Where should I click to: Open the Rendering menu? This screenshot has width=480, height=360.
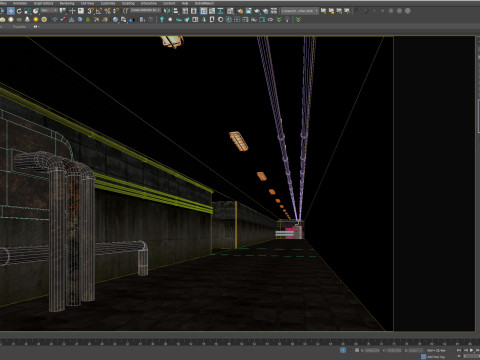pos(67,3)
